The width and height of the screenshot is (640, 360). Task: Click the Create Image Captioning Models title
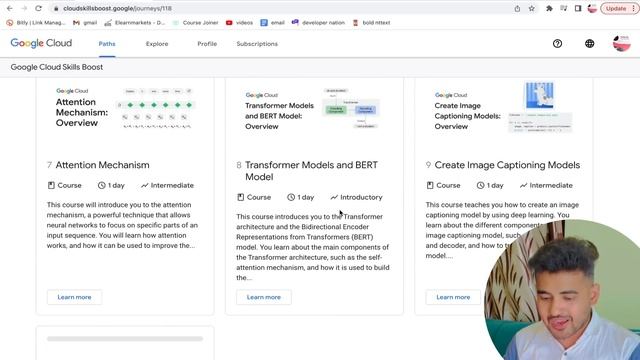click(507, 165)
